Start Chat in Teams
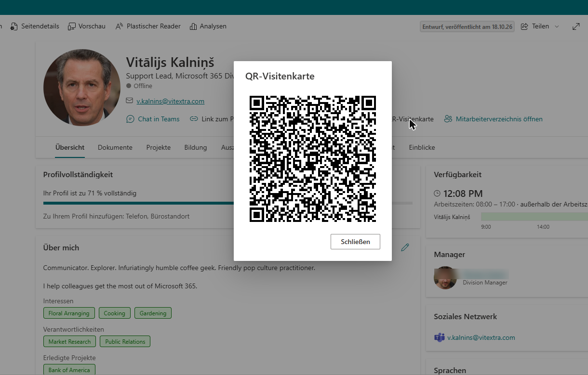Viewport: 588px width, 375px height. point(153,119)
